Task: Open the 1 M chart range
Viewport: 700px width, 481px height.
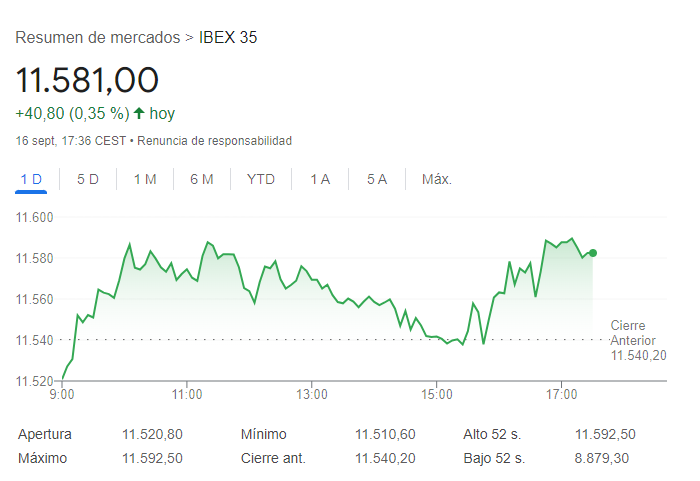Action: pos(145,179)
